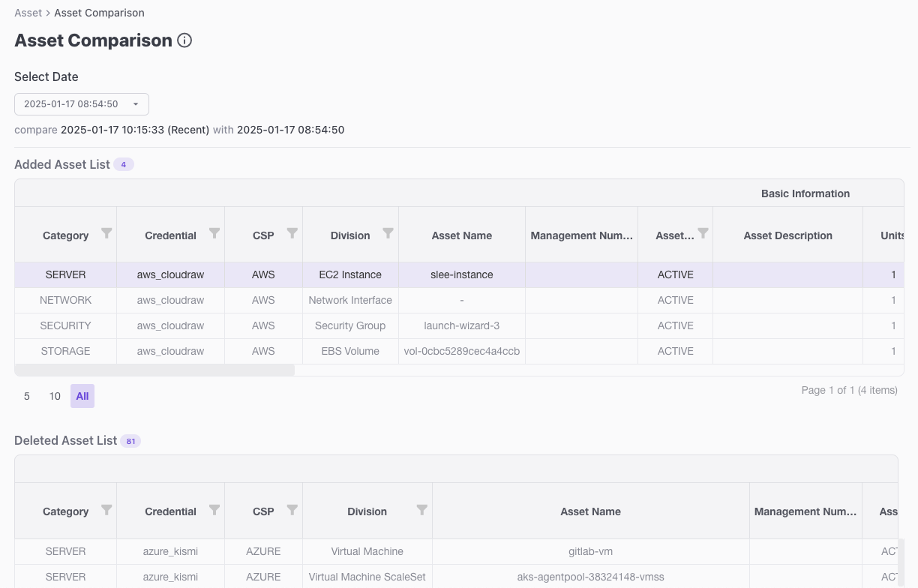
Task: Open Credential filter in Deleted Asset List
Action: [214, 510]
